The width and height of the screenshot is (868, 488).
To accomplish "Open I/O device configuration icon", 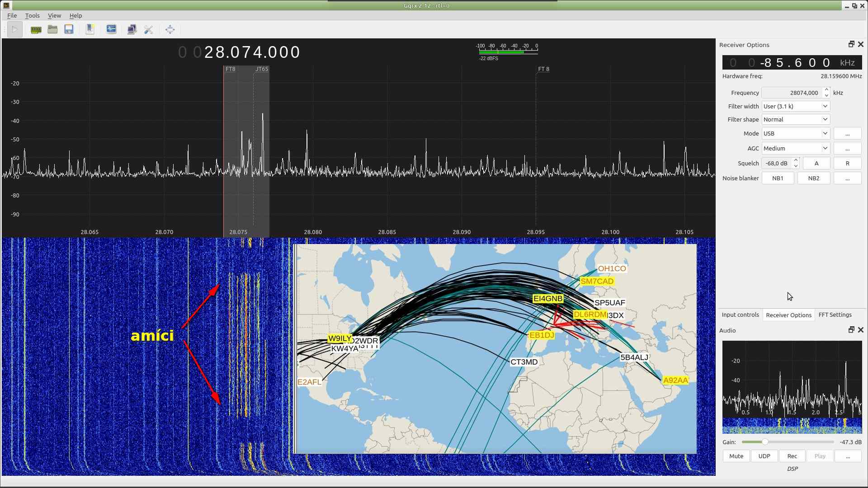I will [x=36, y=30].
